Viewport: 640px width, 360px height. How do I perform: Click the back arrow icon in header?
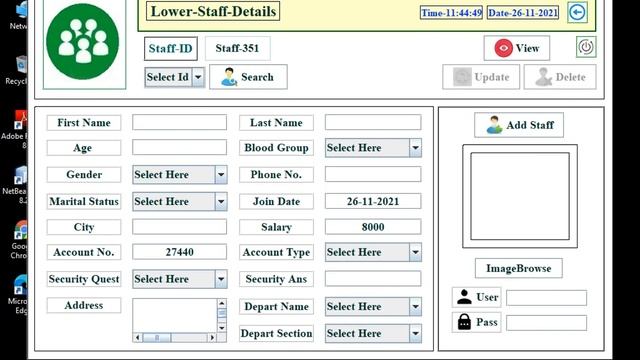(x=577, y=12)
